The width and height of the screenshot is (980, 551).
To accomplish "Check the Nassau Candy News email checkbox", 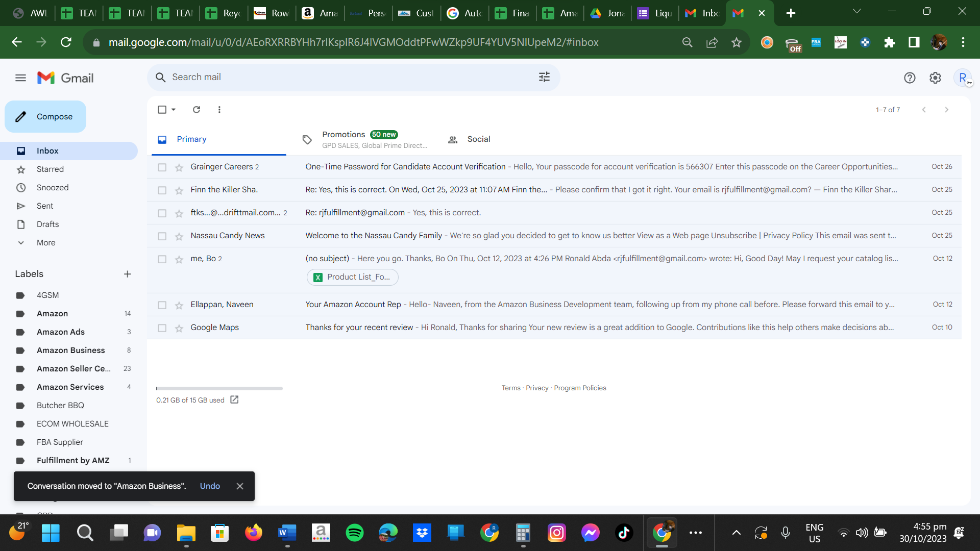I will (162, 236).
